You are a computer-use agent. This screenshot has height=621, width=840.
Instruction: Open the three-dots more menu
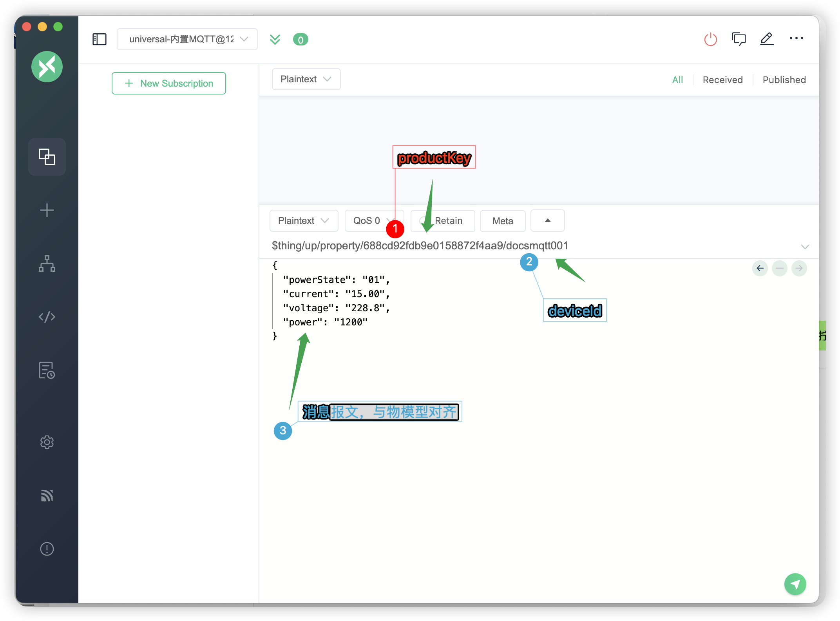coord(796,38)
